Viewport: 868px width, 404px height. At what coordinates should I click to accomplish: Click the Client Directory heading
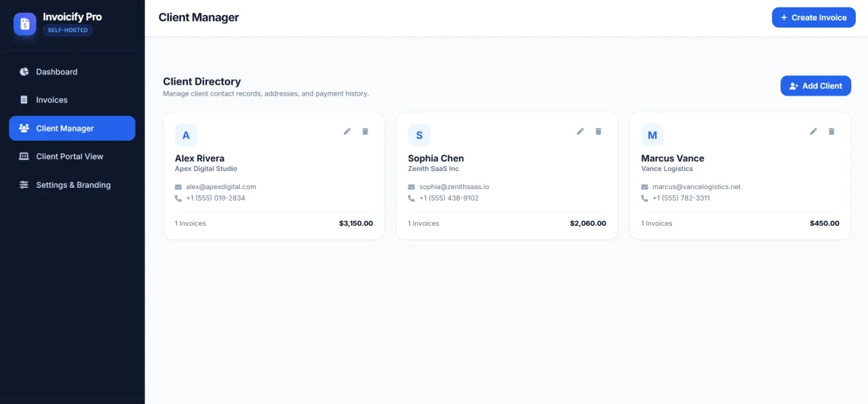coord(202,82)
